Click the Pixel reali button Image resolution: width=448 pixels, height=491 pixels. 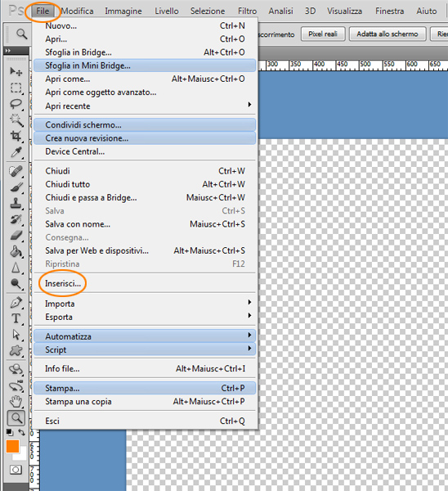(323, 34)
